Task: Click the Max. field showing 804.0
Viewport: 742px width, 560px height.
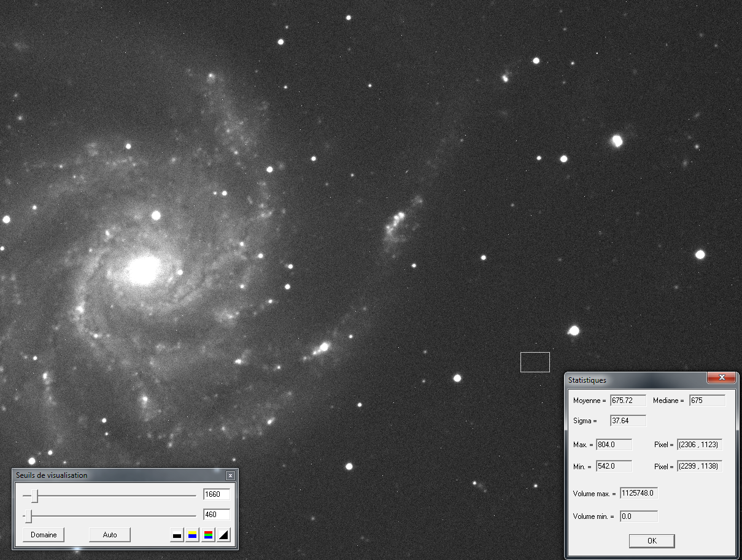Action: 614,445
